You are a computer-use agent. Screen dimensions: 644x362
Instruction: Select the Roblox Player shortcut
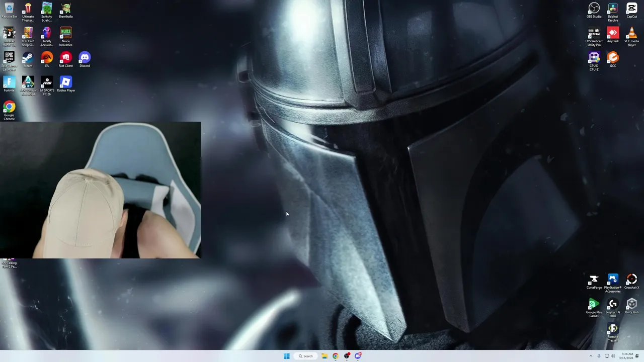[x=66, y=84]
